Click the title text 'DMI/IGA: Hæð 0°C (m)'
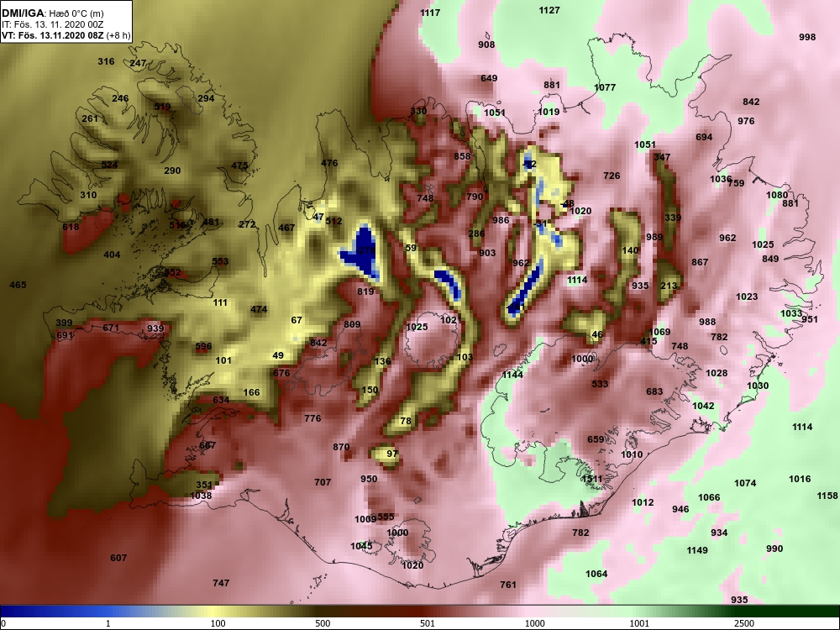This screenshot has width=840, height=630. coord(52,13)
